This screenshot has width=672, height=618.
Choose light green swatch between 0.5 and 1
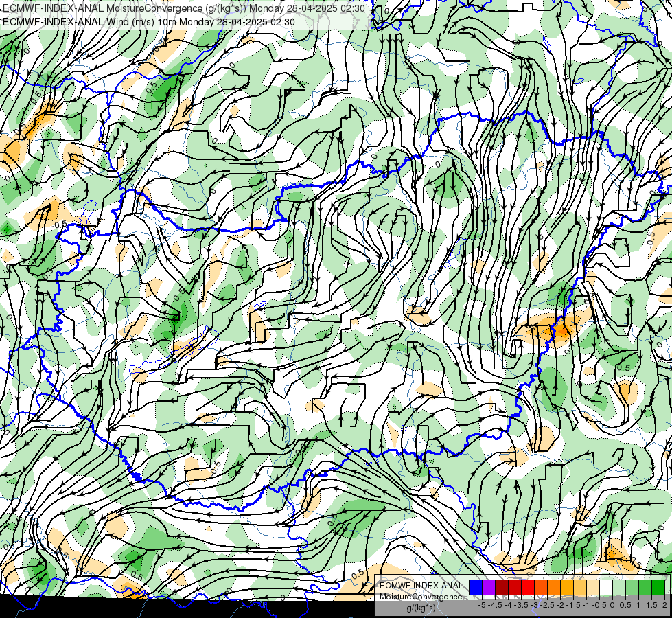[x=632, y=587]
